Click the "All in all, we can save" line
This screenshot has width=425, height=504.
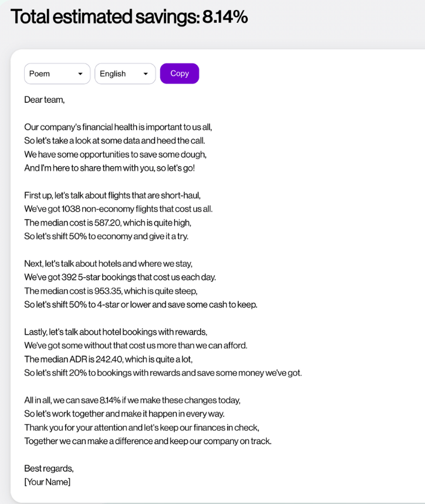point(132,400)
